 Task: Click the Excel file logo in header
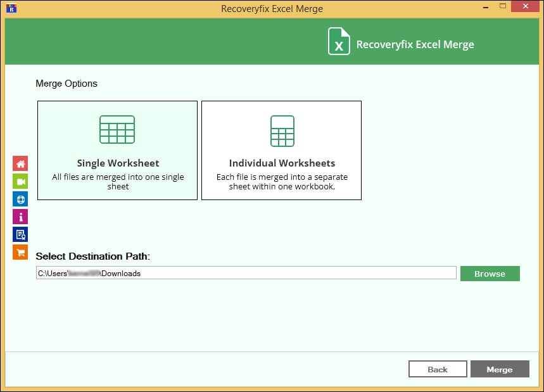(x=339, y=41)
